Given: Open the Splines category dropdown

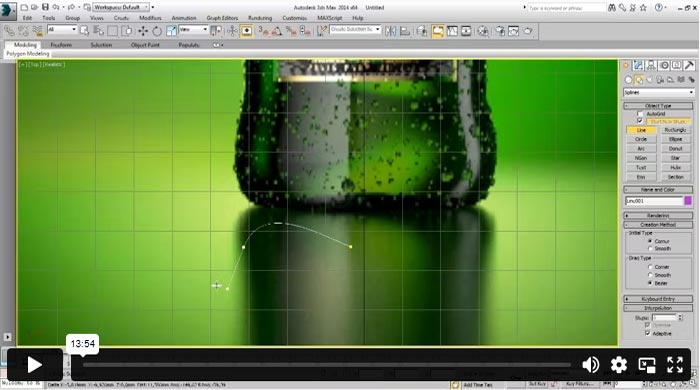Looking at the screenshot, I should 658,92.
